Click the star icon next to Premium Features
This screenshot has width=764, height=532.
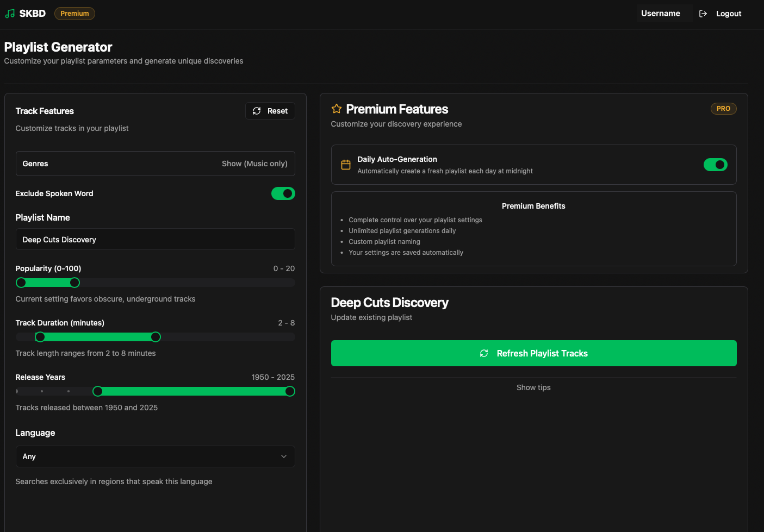click(x=336, y=109)
